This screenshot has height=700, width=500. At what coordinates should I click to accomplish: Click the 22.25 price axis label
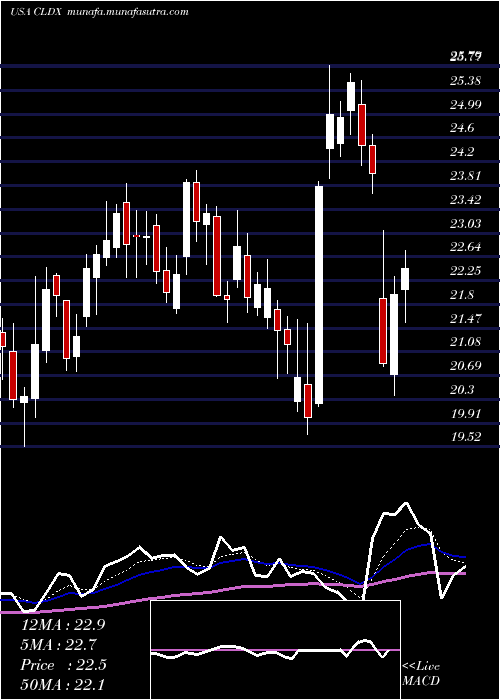tap(465, 271)
